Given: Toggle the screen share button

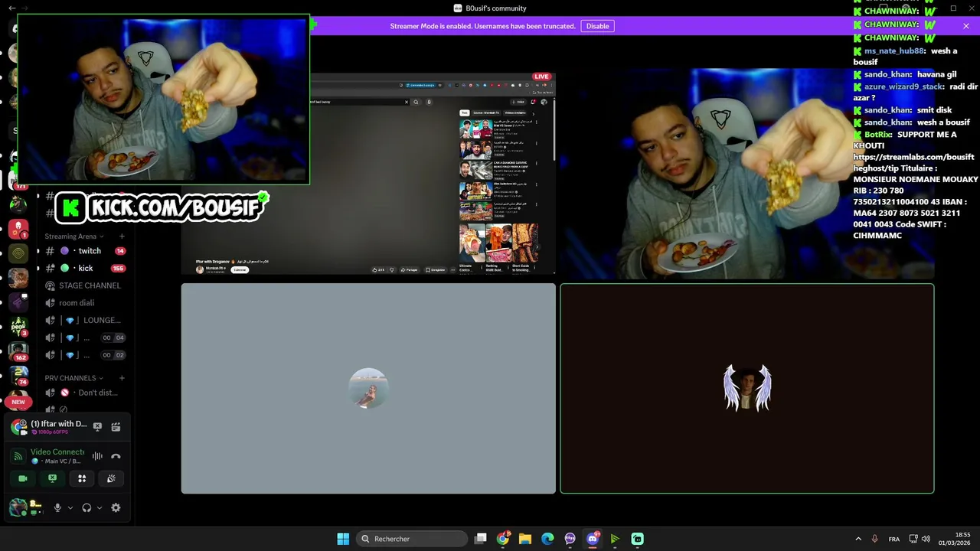Looking at the screenshot, I should pos(52,478).
